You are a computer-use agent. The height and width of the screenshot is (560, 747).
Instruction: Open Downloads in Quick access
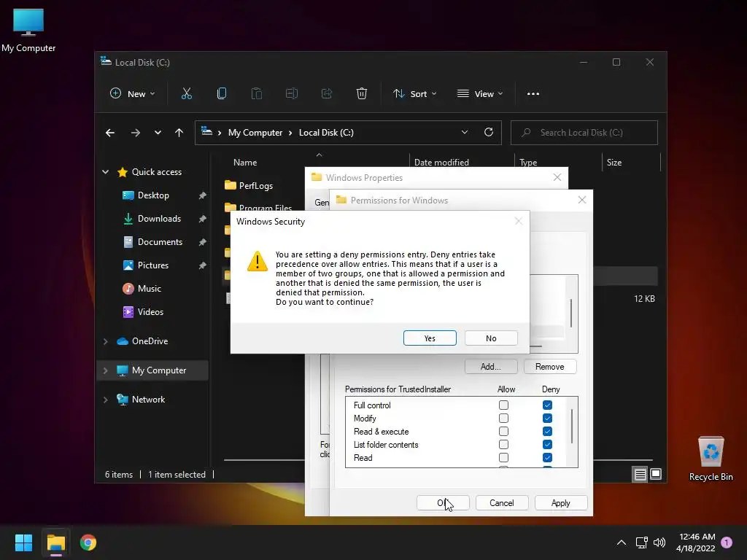click(x=159, y=219)
